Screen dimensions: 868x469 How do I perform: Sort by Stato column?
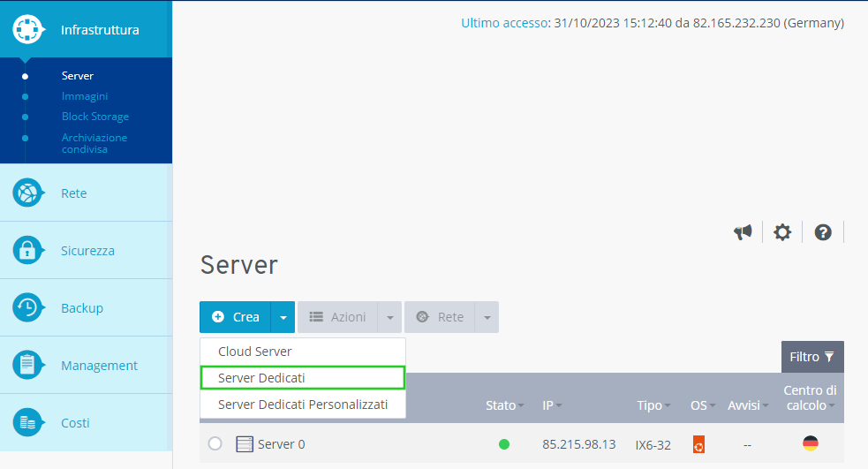tap(504, 405)
